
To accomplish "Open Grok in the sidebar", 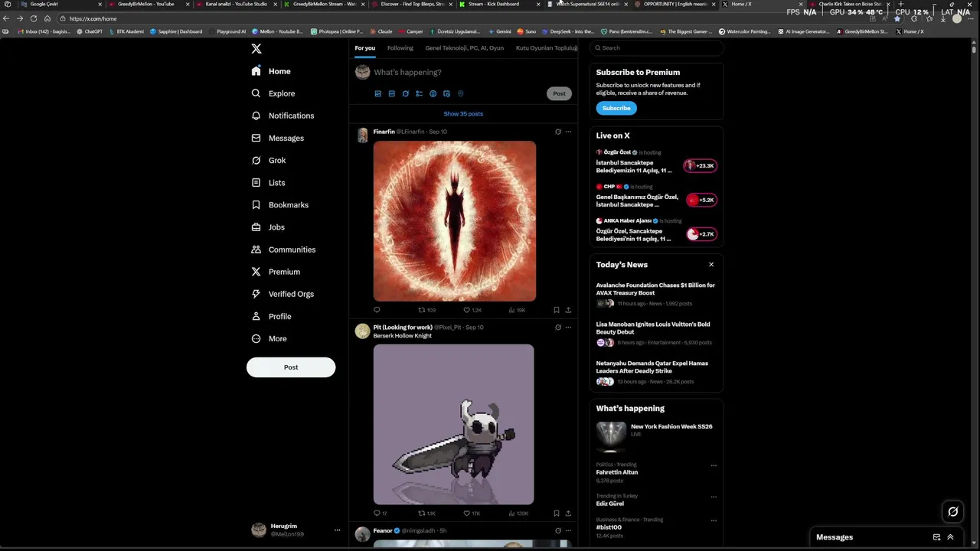I will pyautogui.click(x=269, y=160).
